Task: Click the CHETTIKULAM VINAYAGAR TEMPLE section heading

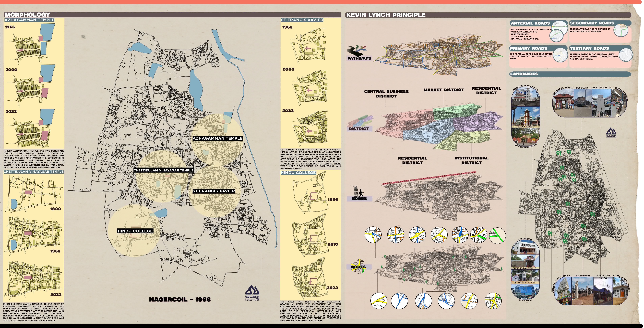Action: [34, 172]
